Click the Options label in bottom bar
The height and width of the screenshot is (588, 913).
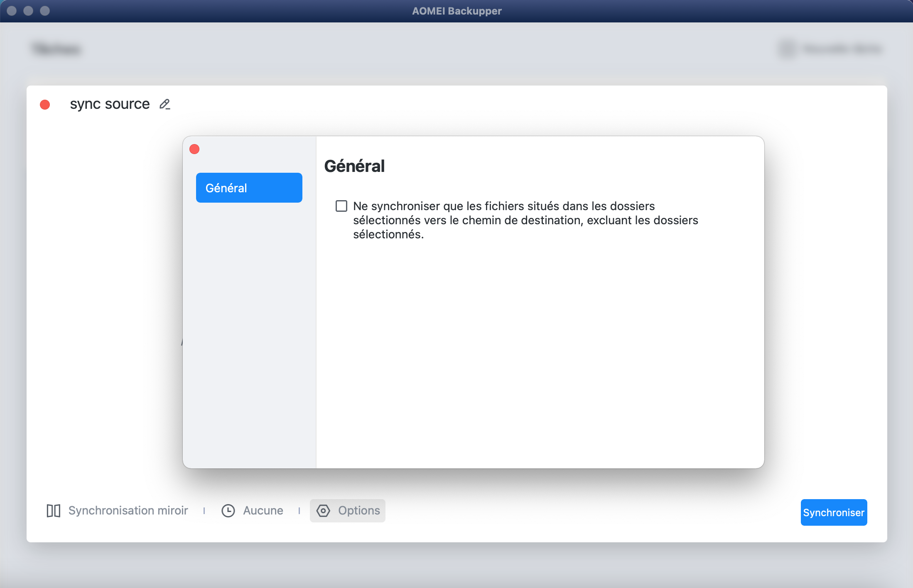tap(359, 510)
